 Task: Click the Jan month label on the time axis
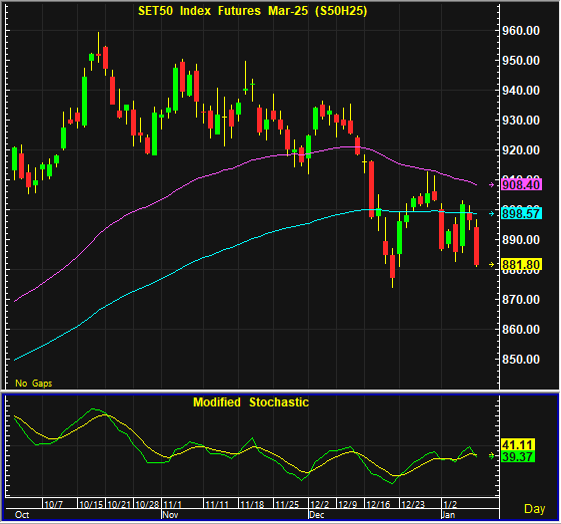click(448, 515)
